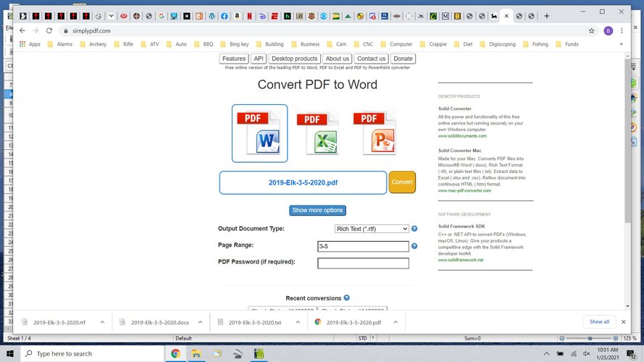Image resolution: width=644 pixels, height=362 pixels.
Task: Open File Explorer from the taskbar
Action: coord(196,353)
